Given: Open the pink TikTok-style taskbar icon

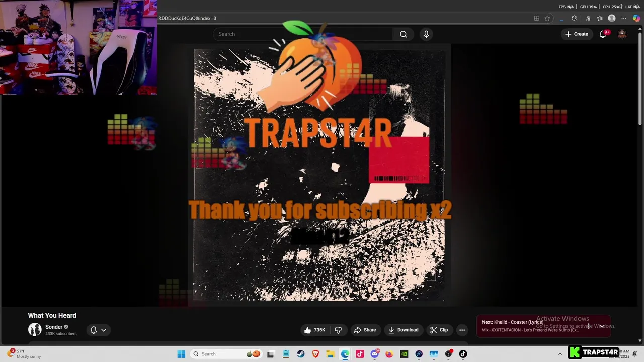Looking at the screenshot, I should point(360,354).
